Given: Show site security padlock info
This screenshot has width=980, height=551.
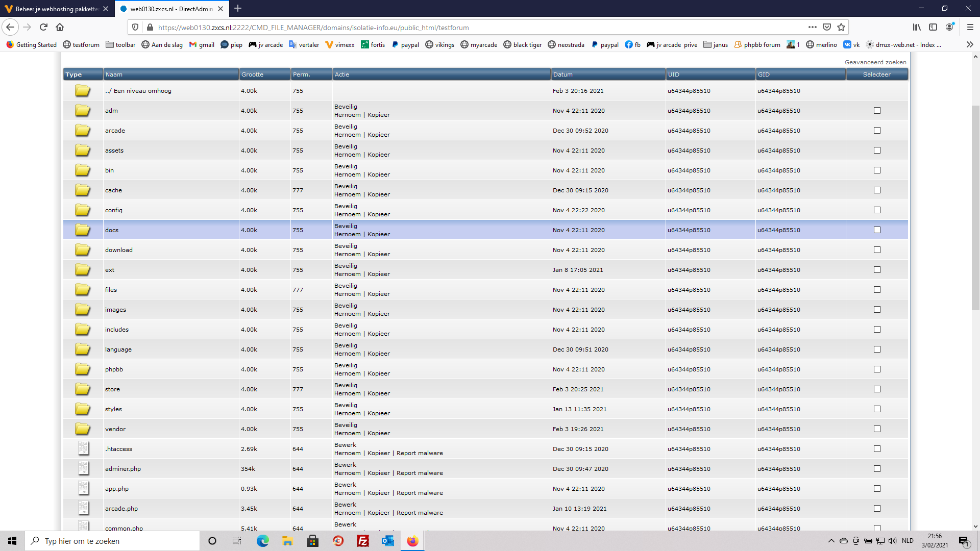Looking at the screenshot, I should [150, 28].
